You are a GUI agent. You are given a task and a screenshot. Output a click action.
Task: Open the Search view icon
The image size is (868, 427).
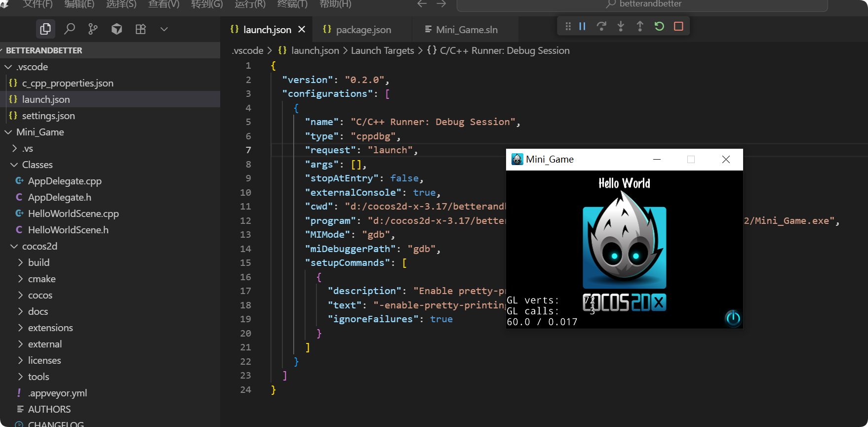pos(70,29)
